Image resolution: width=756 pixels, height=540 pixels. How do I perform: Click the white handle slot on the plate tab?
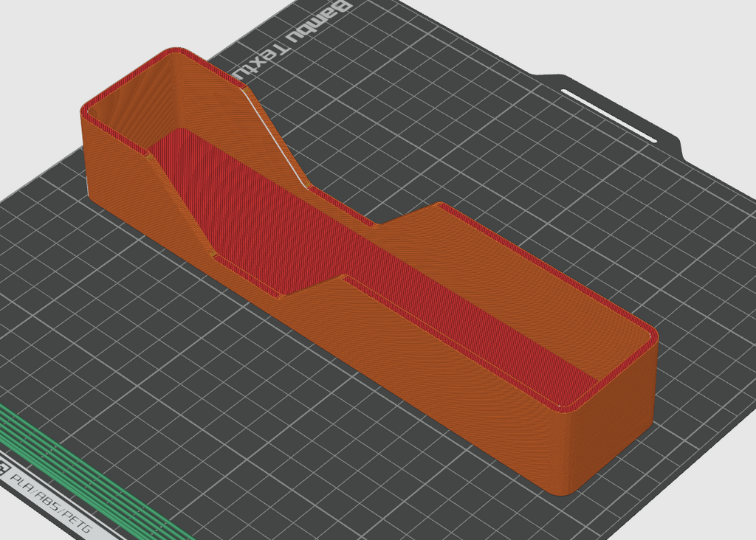[x=609, y=115]
